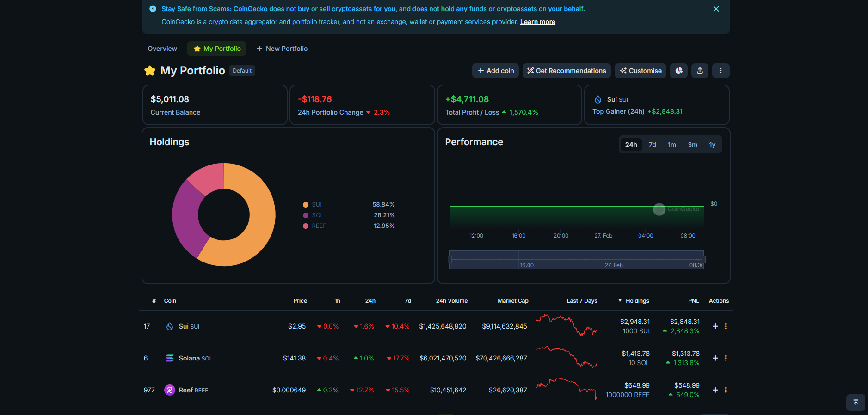Click the Add coin button
The width and height of the screenshot is (868, 415).
pos(495,71)
